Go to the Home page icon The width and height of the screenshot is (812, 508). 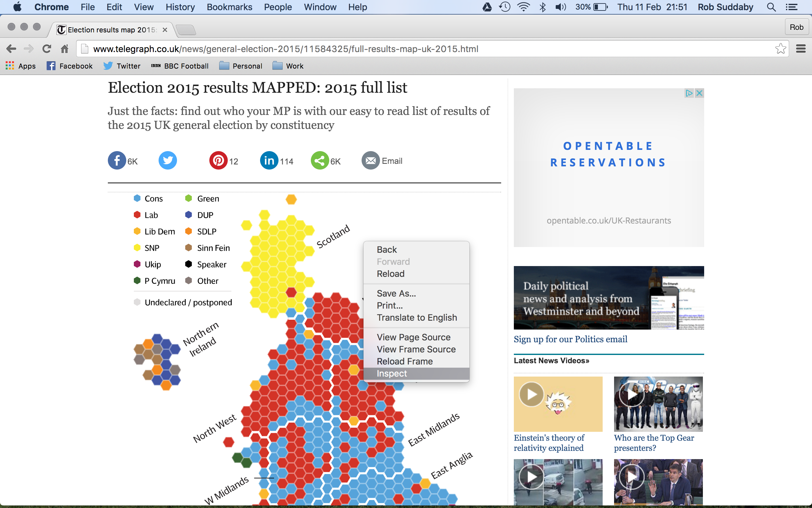(64, 49)
